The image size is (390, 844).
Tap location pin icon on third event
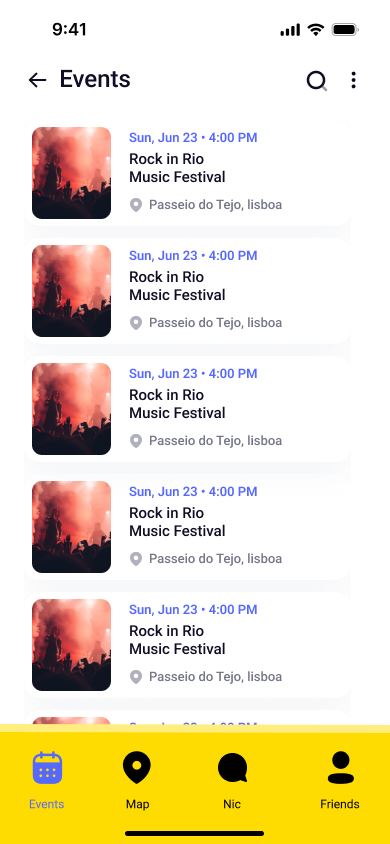point(136,440)
